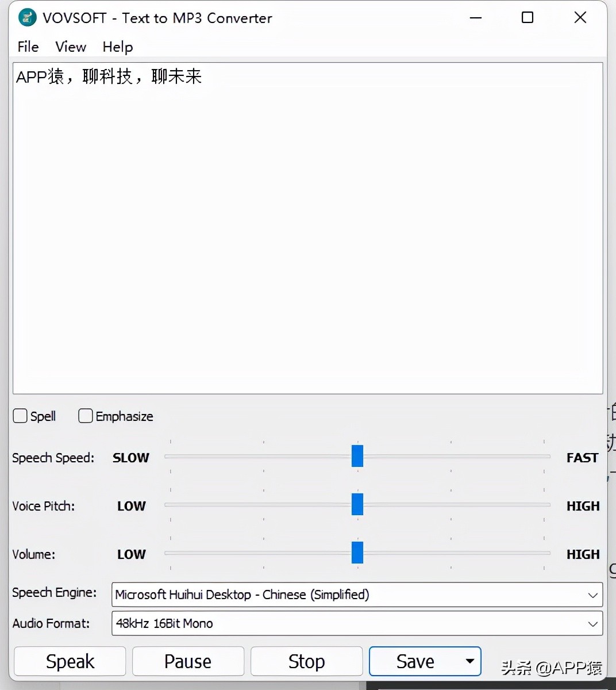616x690 pixels.
Task: Open the View menu
Action: (70, 47)
